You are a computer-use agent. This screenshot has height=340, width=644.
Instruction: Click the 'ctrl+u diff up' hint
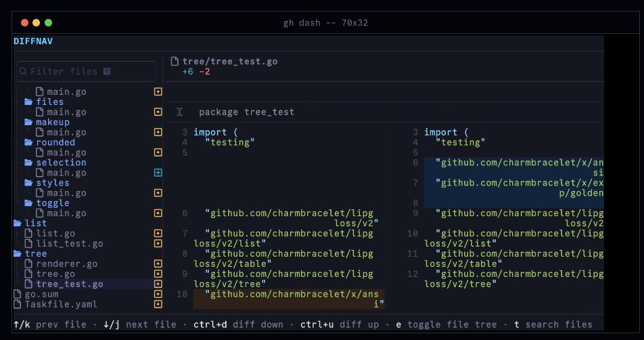click(340, 324)
